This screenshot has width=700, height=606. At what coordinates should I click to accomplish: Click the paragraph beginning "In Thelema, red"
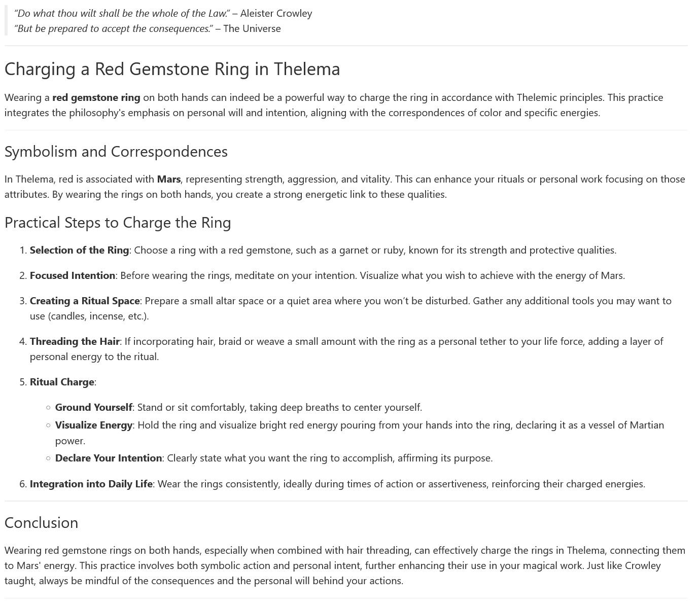coord(344,187)
